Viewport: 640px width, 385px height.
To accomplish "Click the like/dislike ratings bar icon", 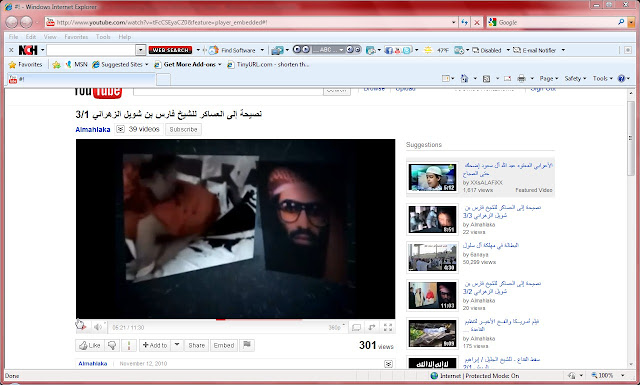I will click(x=129, y=345).
